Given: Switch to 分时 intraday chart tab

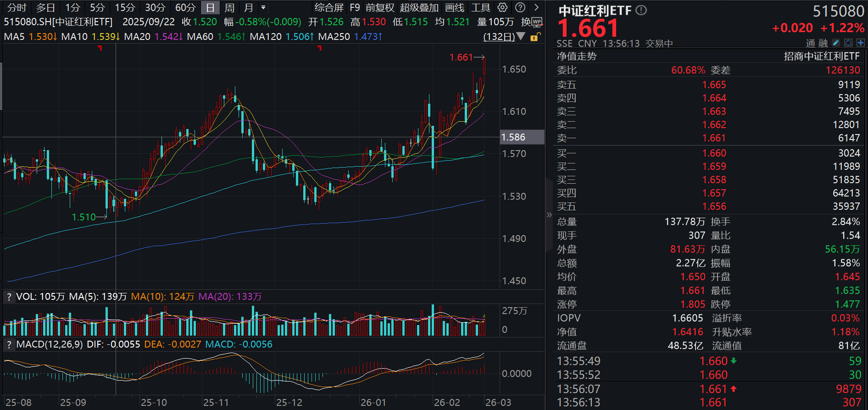Looking at the screenshot, I should click(x=17, y=8).
